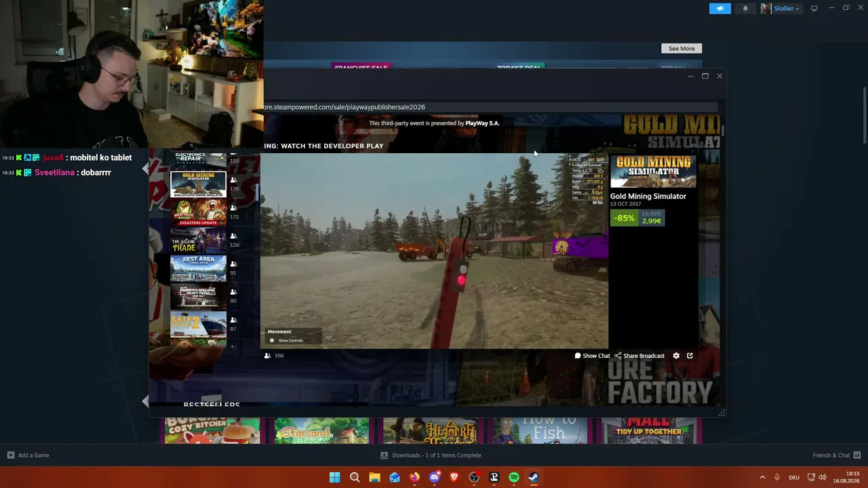Viewport: 868px width, 488px height.
Task: Open Outlook from the taskbar
Action: 395,478
